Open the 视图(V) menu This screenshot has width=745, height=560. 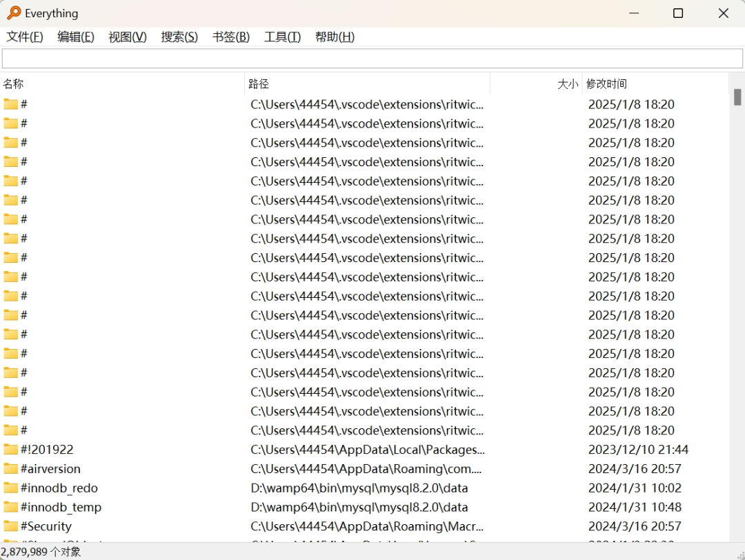pos(128,37)
